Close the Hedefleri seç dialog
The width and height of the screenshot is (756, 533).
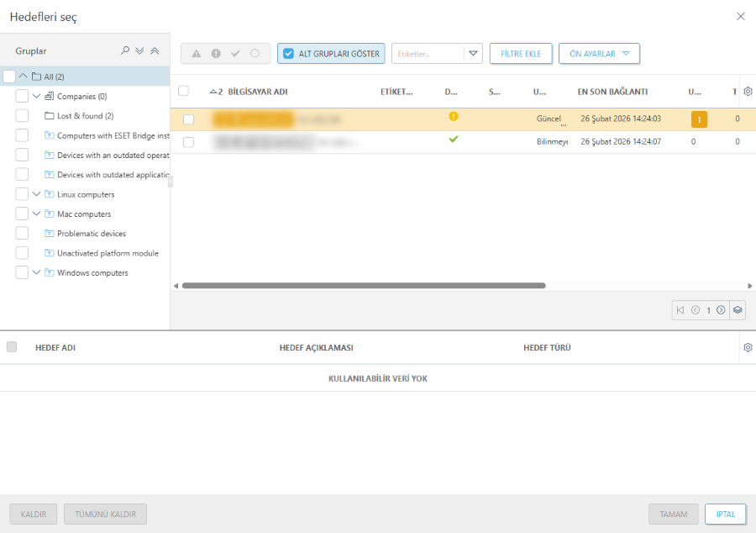tap(741, 17)
